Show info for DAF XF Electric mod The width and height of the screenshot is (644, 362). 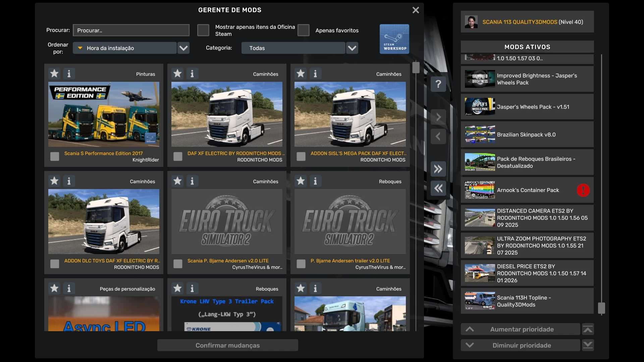tap(192, 73)
